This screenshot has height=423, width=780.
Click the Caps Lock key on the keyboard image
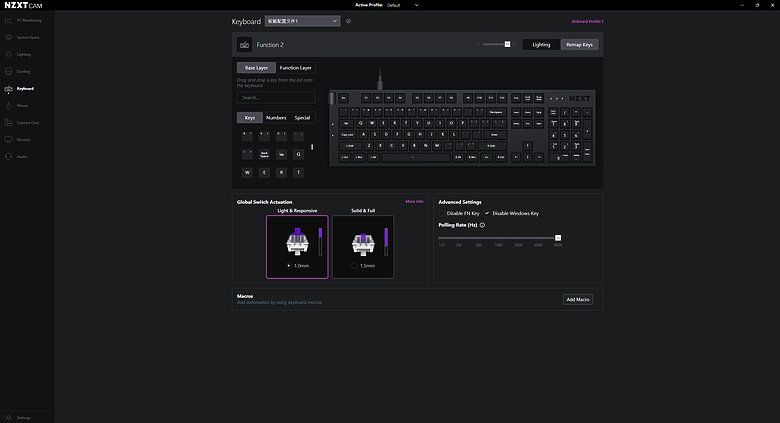[347, 134]
